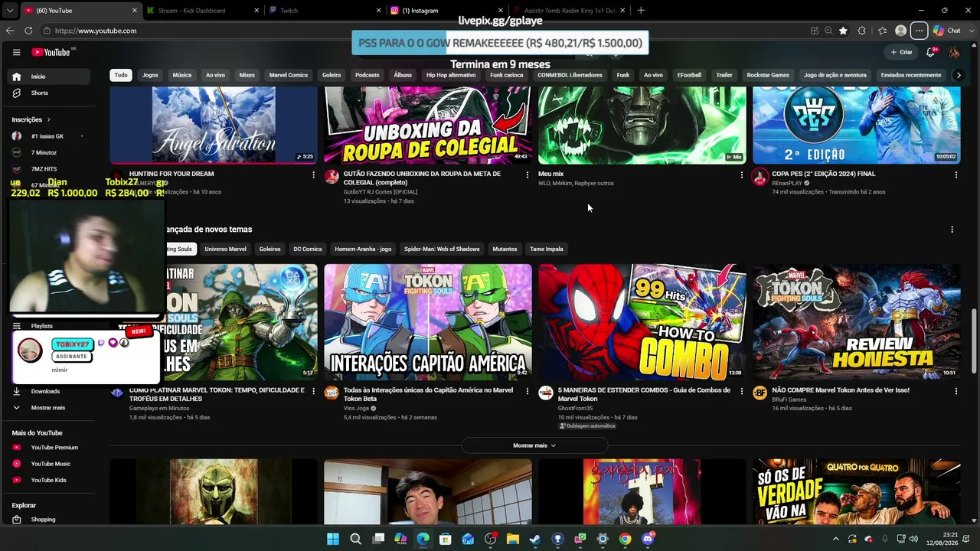Screen dimensions: 980x551
Task: Open File Explorer from the taskbar
Action: [512, 539]
